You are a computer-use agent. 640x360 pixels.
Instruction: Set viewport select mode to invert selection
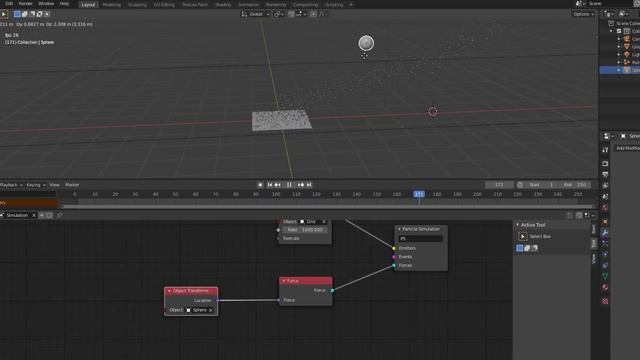pyautogui.click(x=40, y=14)
